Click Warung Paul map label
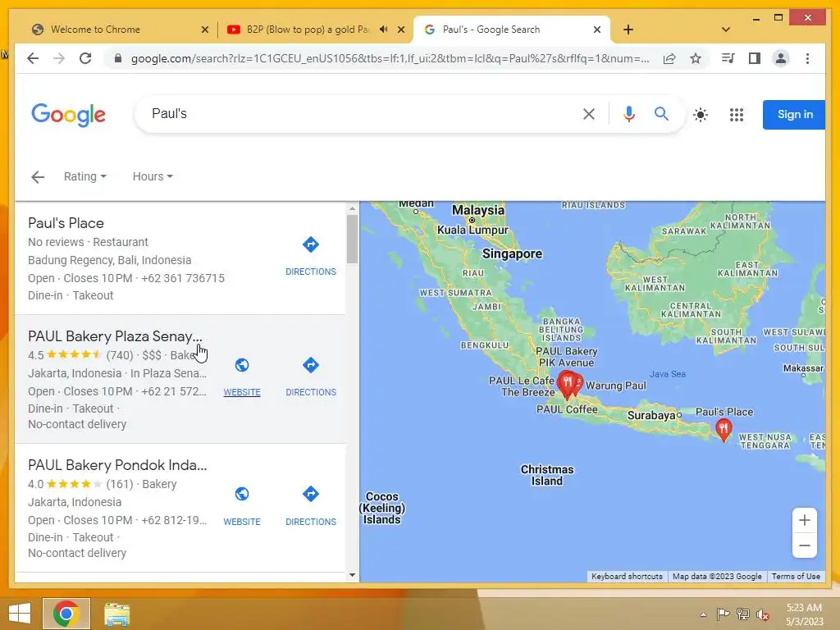Screen dimensions: 840x630 (616, 386)
